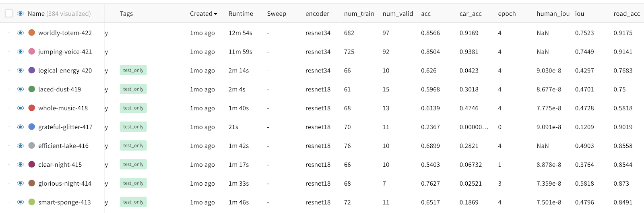Toggle the header visibility eye icon
The height and width of the screenshot is (213, 644).
[x=21, y=14]
